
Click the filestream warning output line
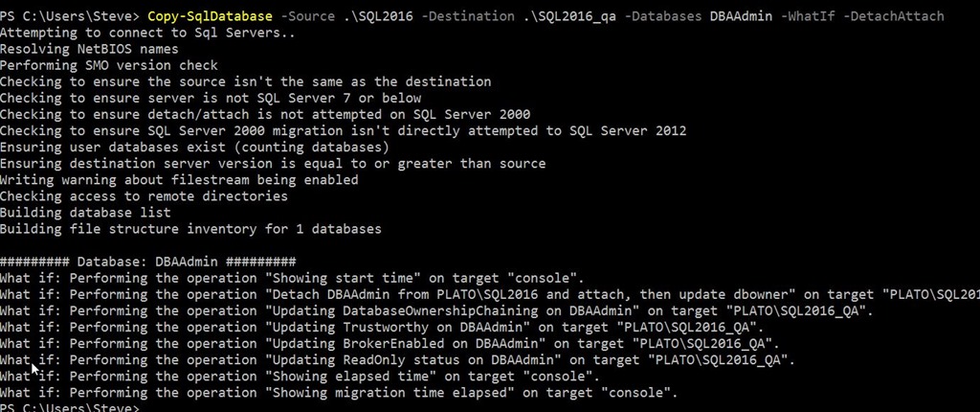[179, 179]
